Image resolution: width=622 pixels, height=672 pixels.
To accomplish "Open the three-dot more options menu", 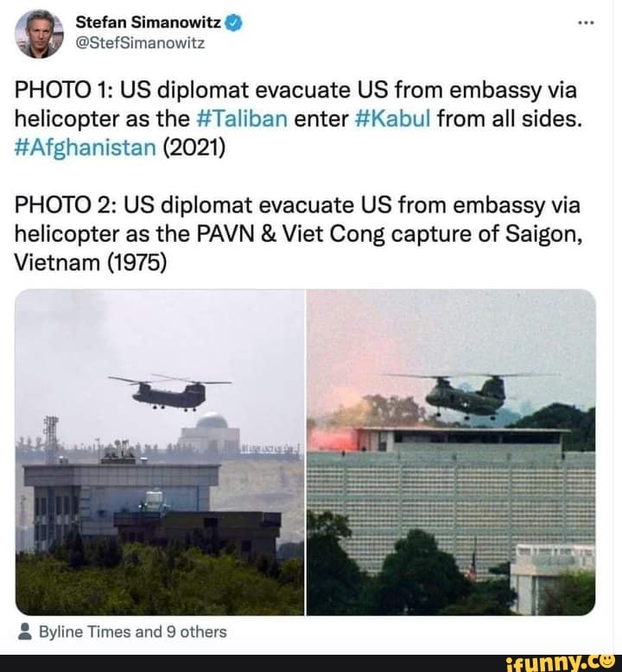I will [x=586, y=22].
